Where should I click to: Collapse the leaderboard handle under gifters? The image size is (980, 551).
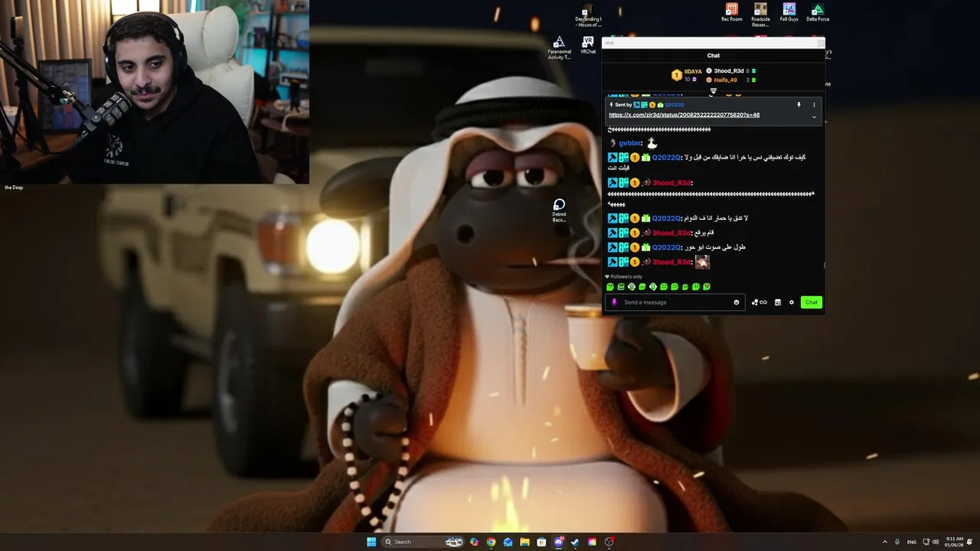coord(714,90)
